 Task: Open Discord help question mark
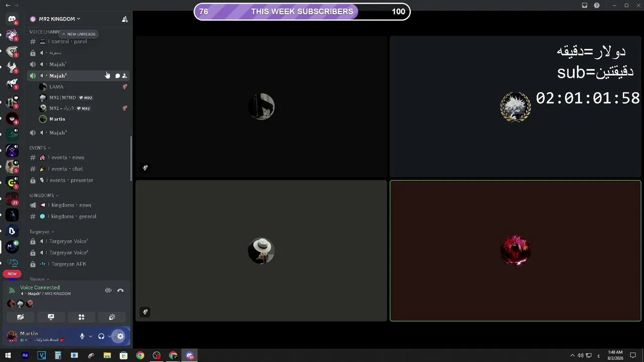pos(597,6)
